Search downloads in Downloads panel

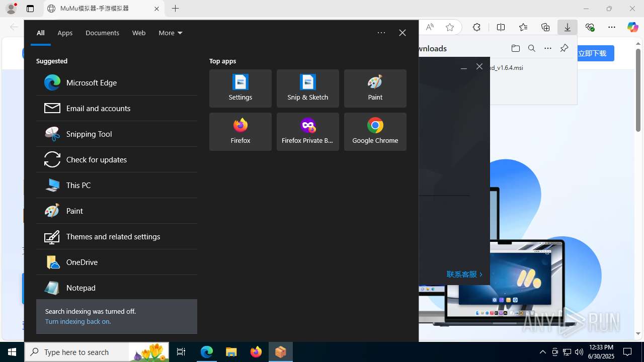pos(532,48)
